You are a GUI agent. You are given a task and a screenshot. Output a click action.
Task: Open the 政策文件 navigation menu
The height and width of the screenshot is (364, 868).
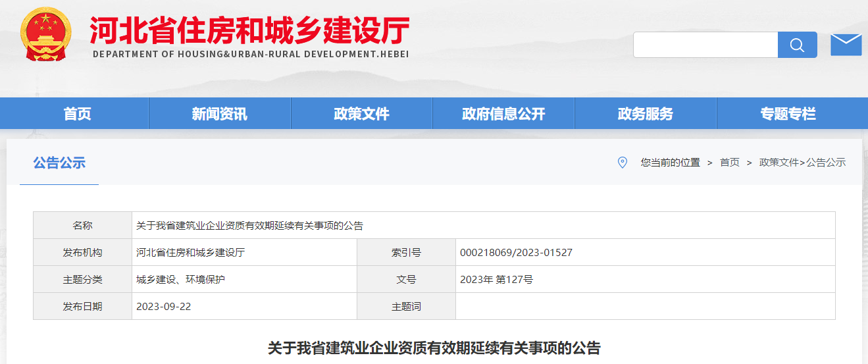[361, 113]
